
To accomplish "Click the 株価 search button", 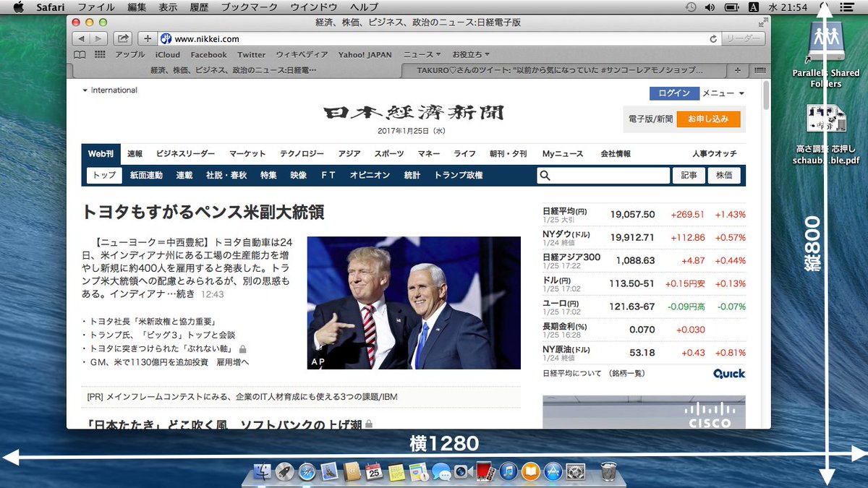I will coord(724,175).
